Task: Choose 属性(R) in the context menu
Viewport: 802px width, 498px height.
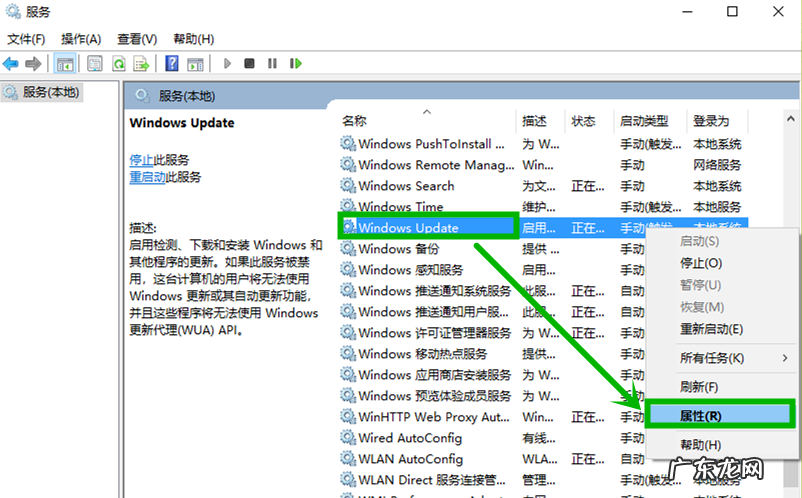Action: coord(720,415)
